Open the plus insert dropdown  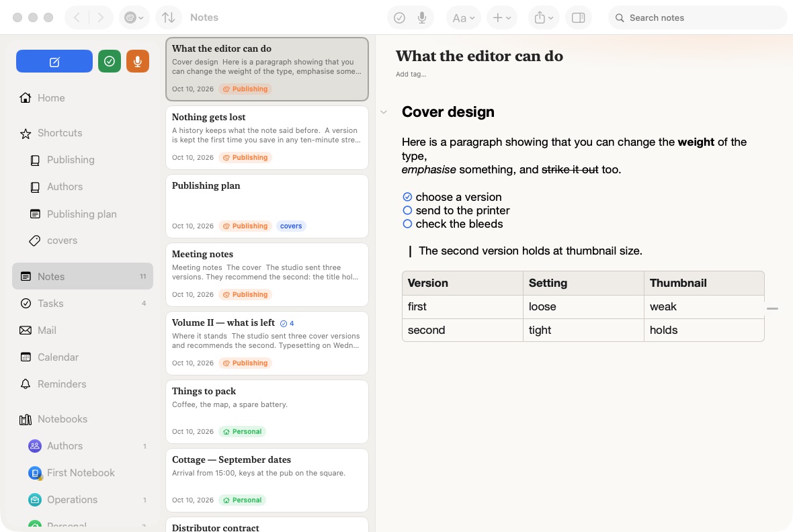click(x=502, y=17)
